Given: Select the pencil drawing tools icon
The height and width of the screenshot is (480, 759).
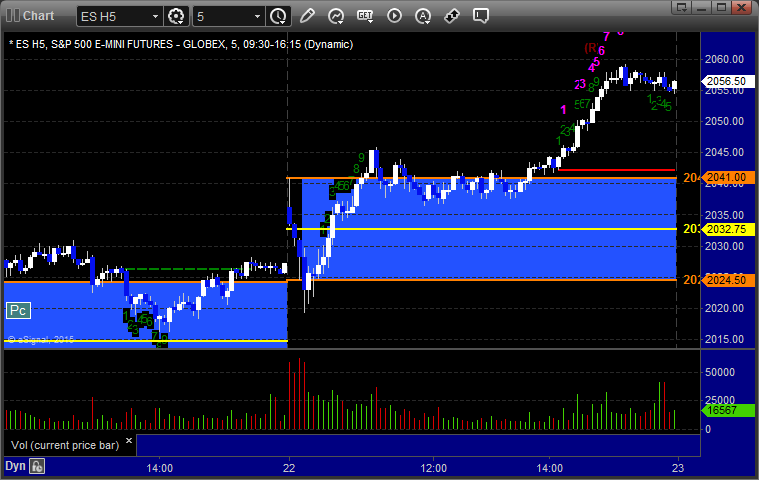Looking at the screenshot, I should (x=307, y=16).
